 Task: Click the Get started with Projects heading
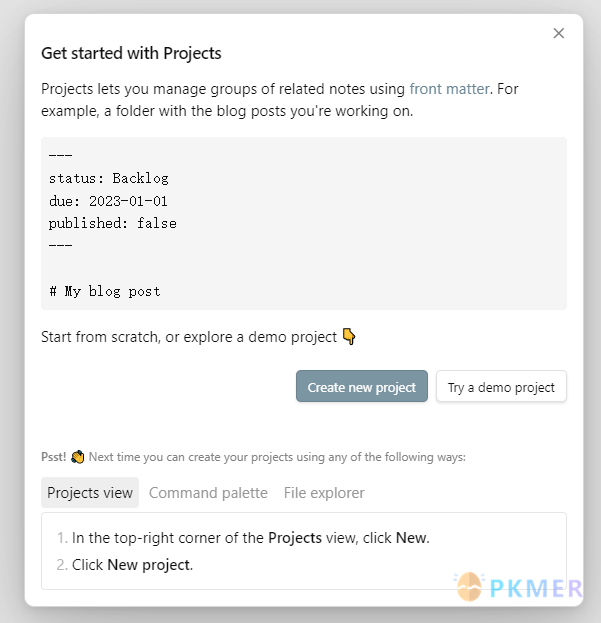click(131, 53)
